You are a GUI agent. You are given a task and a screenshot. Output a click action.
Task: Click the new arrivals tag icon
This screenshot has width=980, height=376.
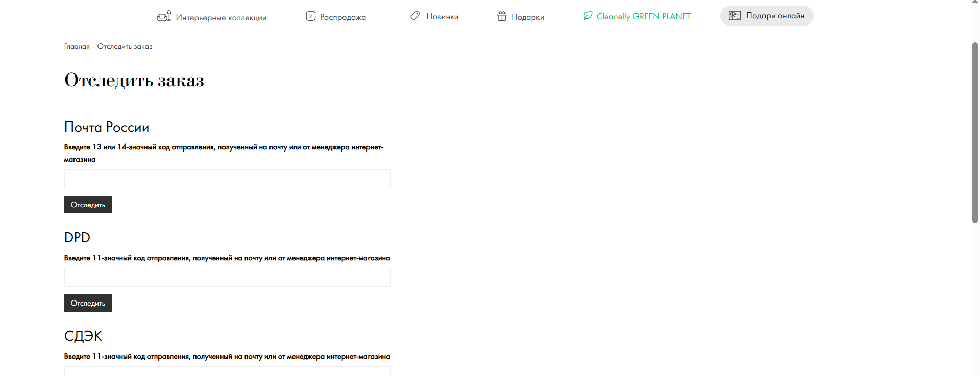(416, 16)
